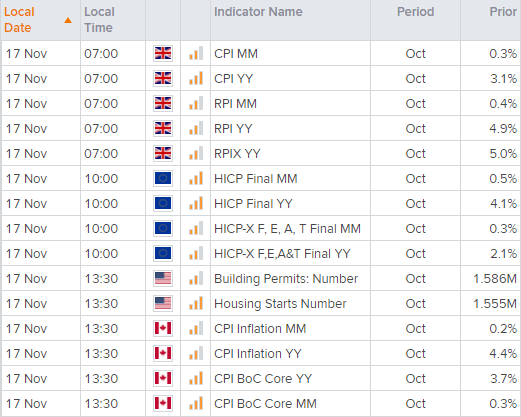The image size is (521, 417).
Task: Select the CPI Inflation YY row name
Action: tap(258, 353)
